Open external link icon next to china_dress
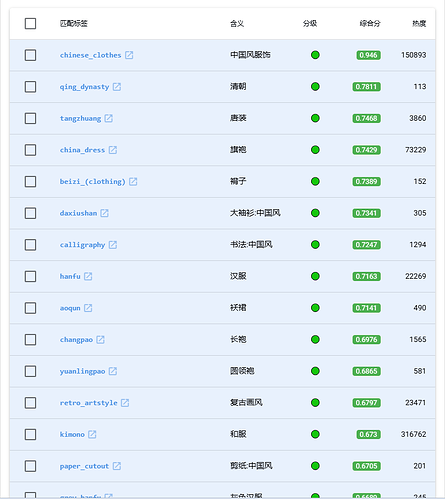The width and height of the screenshot is (445, 499). (x=113, y=150)
